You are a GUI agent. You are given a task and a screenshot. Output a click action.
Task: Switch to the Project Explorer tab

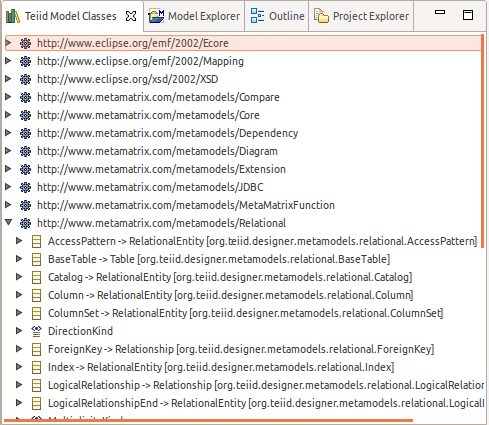click(x=361, y=16)
